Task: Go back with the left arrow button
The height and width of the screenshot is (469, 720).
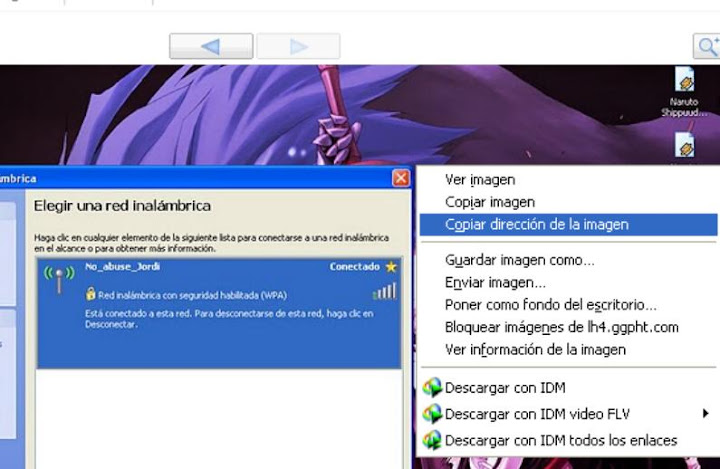Action: (x=211, y=46)
